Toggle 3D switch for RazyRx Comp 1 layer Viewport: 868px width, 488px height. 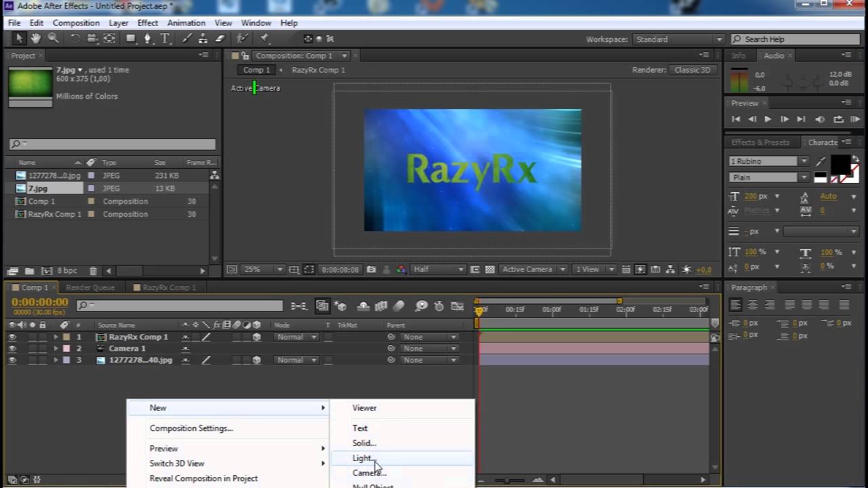256,337
